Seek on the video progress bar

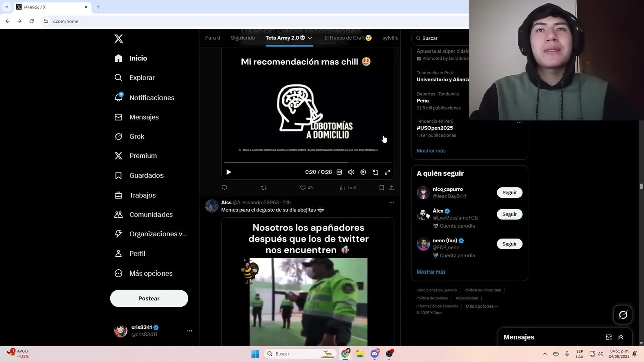coord(308,162)
